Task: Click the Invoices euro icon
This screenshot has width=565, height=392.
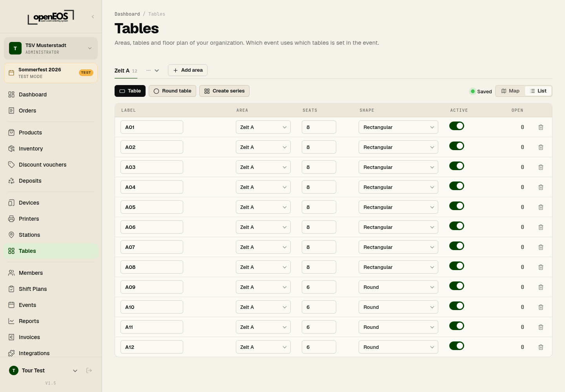Action: click(11, 337)
